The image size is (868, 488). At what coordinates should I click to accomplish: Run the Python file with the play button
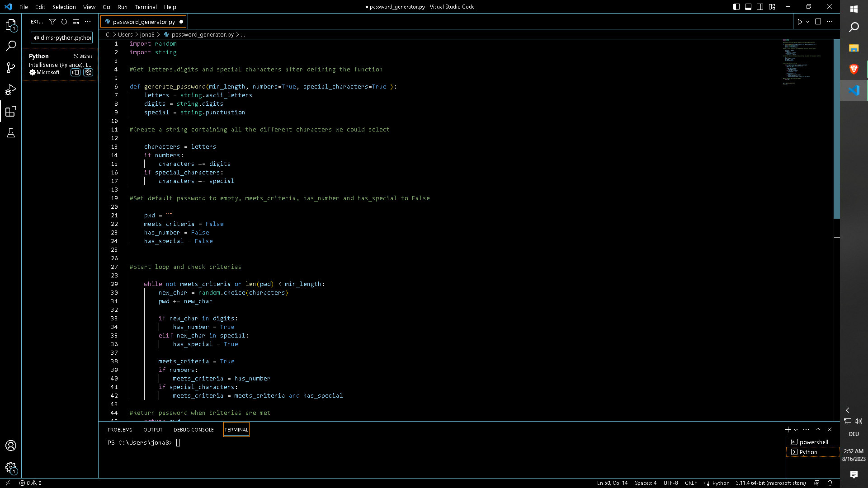(x=800, y=21)
